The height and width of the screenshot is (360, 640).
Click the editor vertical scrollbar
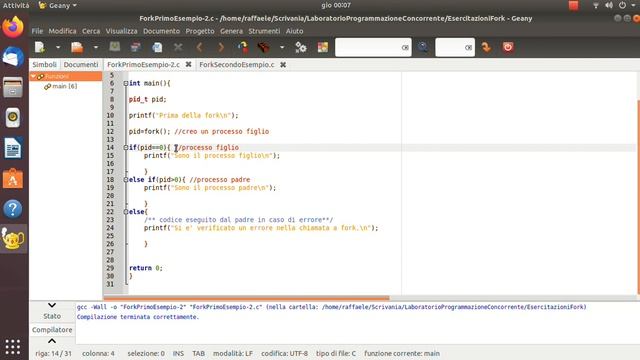[638, 196]
